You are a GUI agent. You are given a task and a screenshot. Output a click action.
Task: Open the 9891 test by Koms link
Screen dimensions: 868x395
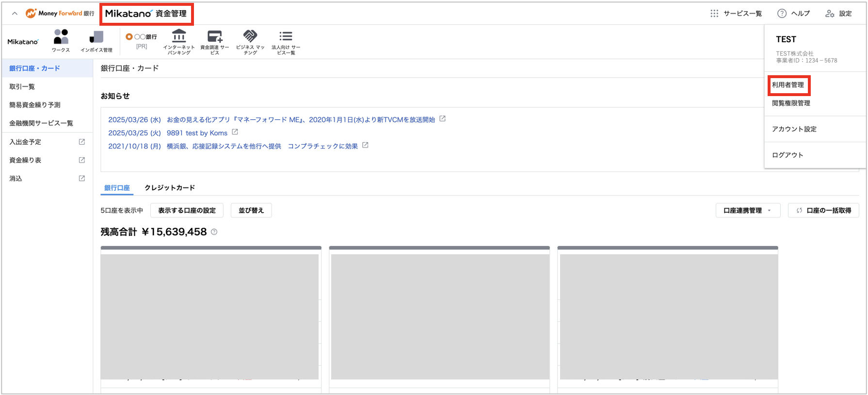[x=197, y=133]
